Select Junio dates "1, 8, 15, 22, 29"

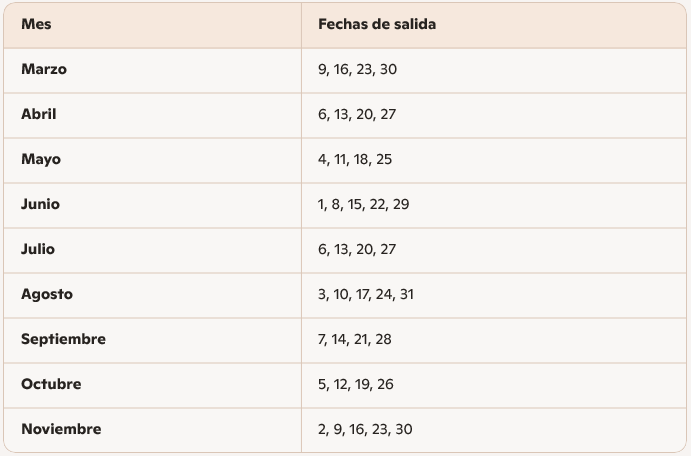pos(363,205)
